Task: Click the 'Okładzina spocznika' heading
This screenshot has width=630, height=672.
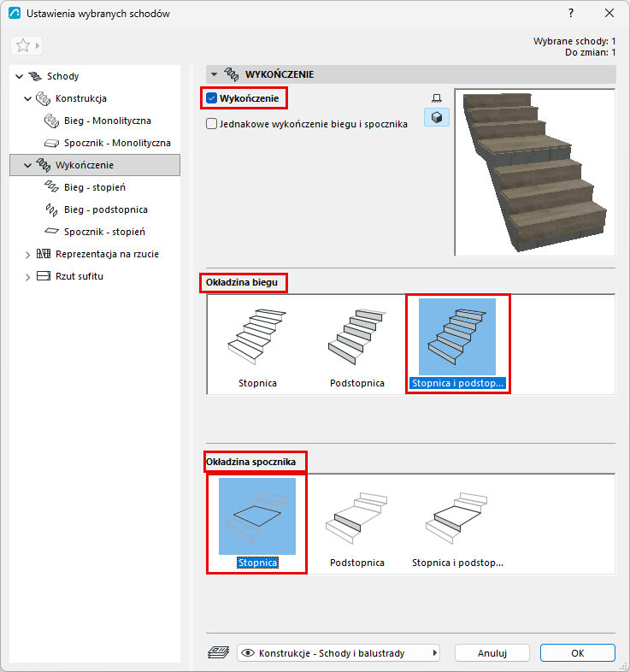Action: pos(250,462)
